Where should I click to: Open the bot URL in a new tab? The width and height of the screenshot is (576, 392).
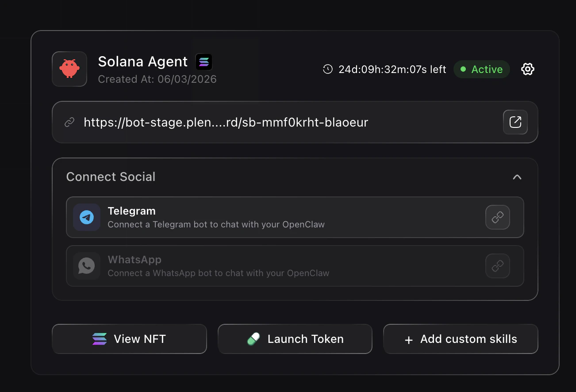pyautogui.click(x=515, y=122)
